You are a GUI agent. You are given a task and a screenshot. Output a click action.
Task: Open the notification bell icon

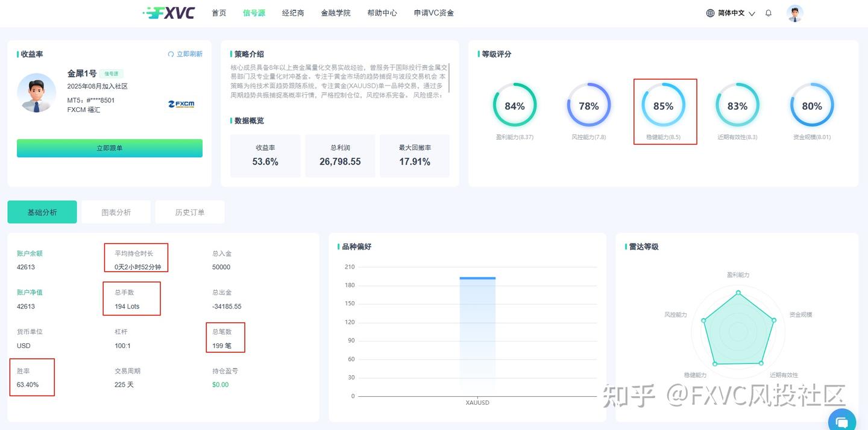pos(769,13)
